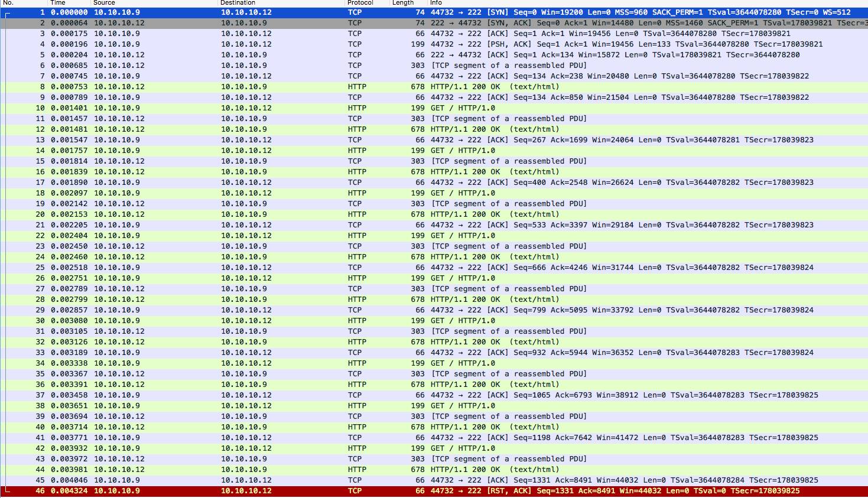The image size is (868, 498).
Task: Select packet 4 with [PSH, ACK] Len=133
Action: [x=434, y=44]
